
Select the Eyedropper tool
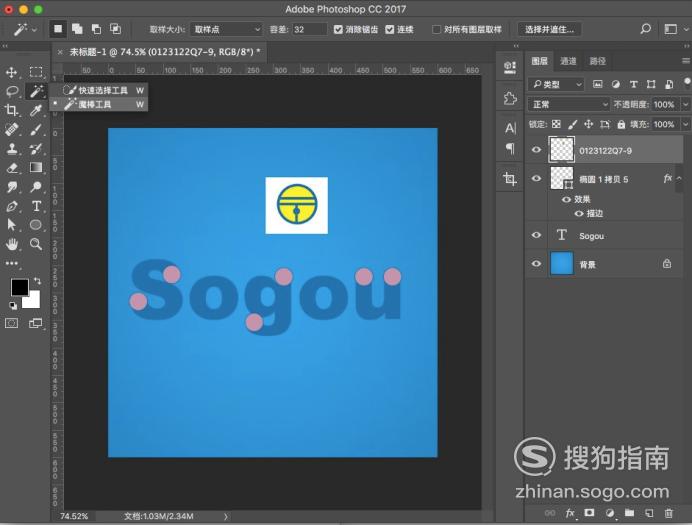[36, 110]
